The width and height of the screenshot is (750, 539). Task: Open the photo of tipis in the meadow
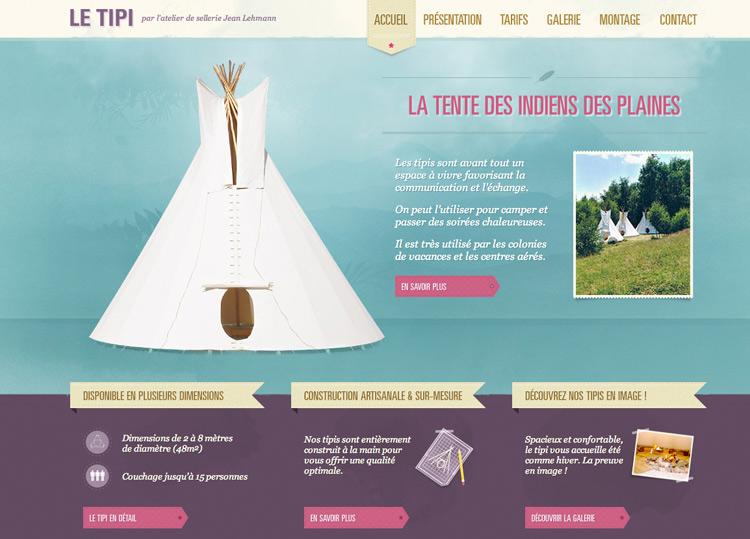633,224
